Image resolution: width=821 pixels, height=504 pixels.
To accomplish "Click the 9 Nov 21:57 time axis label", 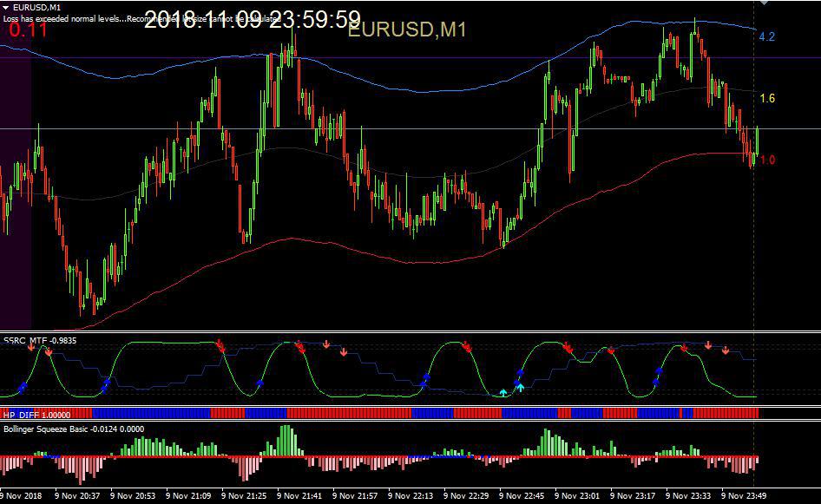I will coord(354,495).
